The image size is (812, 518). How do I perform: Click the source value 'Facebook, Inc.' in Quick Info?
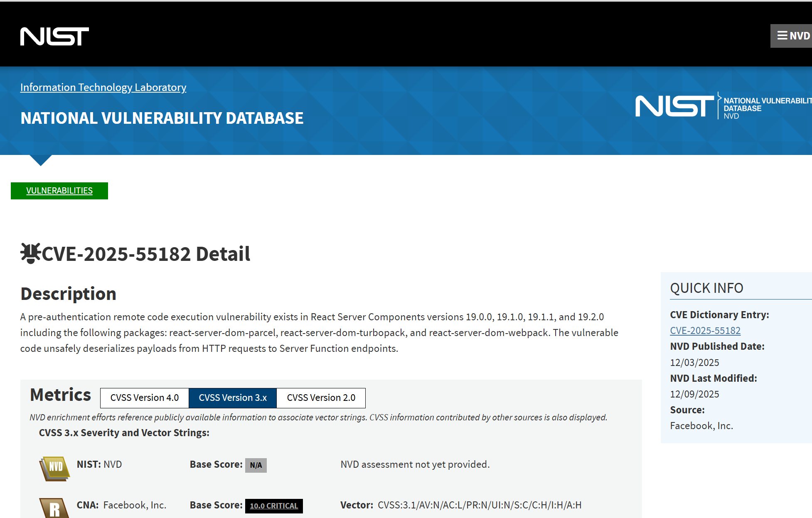[x=701, y=426]
